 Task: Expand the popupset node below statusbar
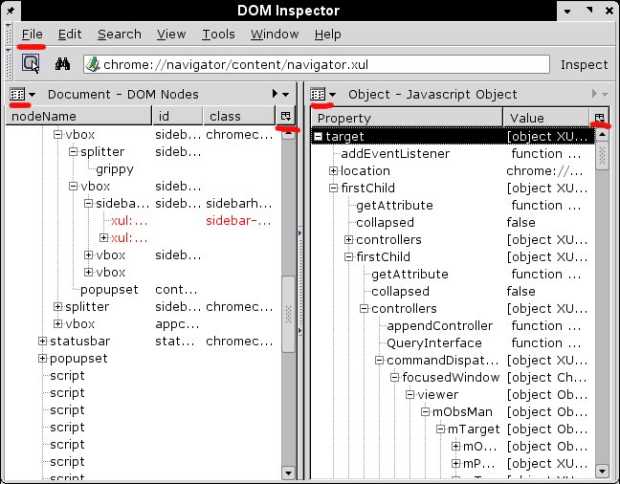(x=42, y=358)
